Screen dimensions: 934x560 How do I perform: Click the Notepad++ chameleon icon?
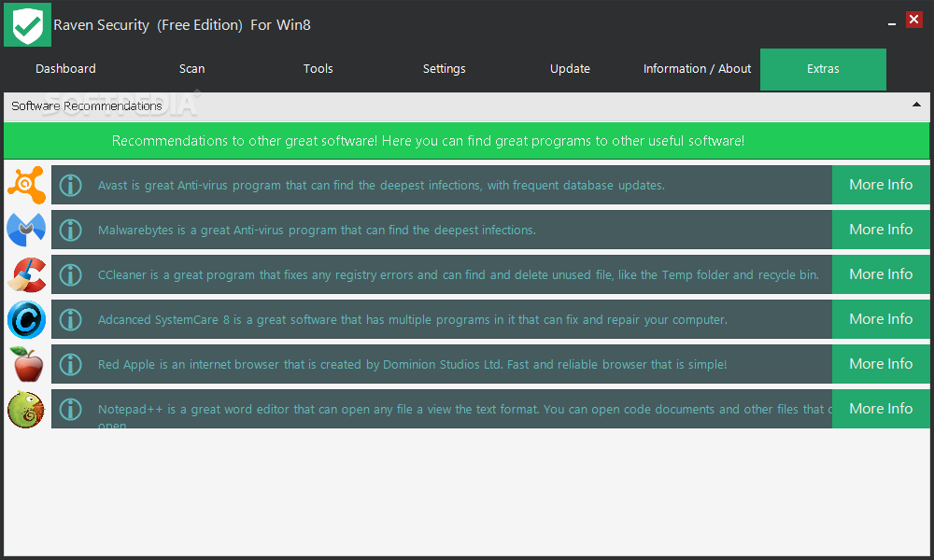(x=26, y=409)
